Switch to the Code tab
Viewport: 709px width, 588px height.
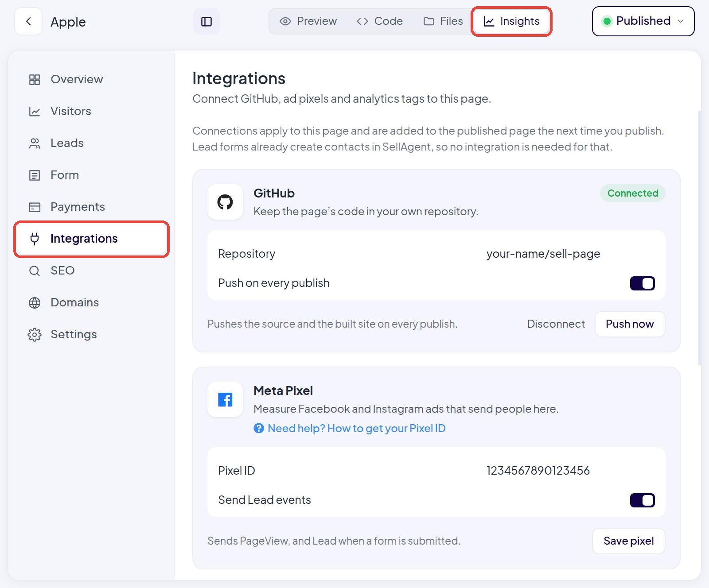pyautogui.click(x=380, y=21)
